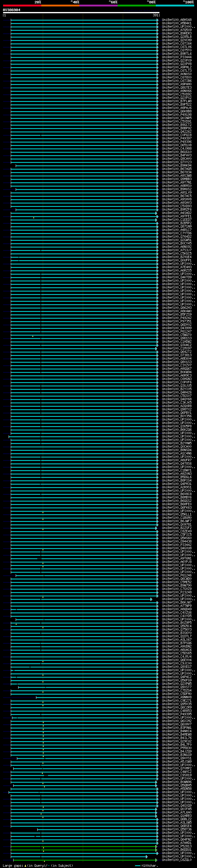Click the query end position 391

click(x=155, y=15)
